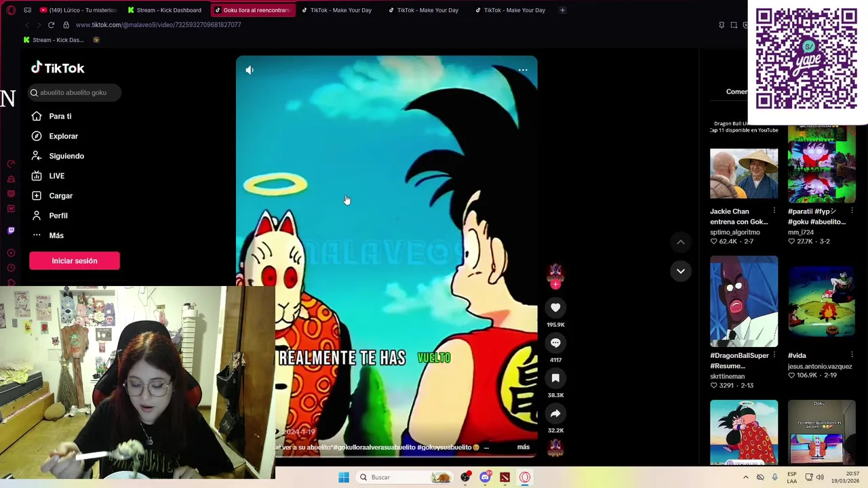Open the Twitch icon in Opera sidebar
Screen dimensions: 868x488
tap(11, 230)
